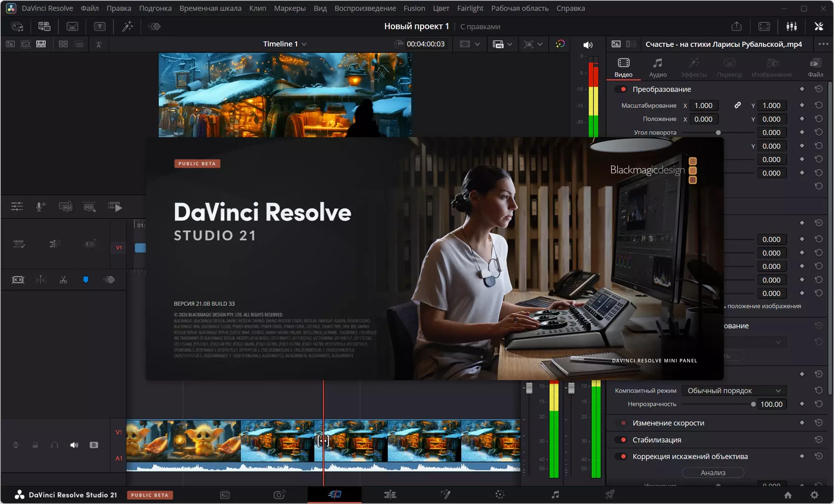Open the audio mixer icon in top toolbar
This screenshot has height=504, width=834.
coord(791,27)
